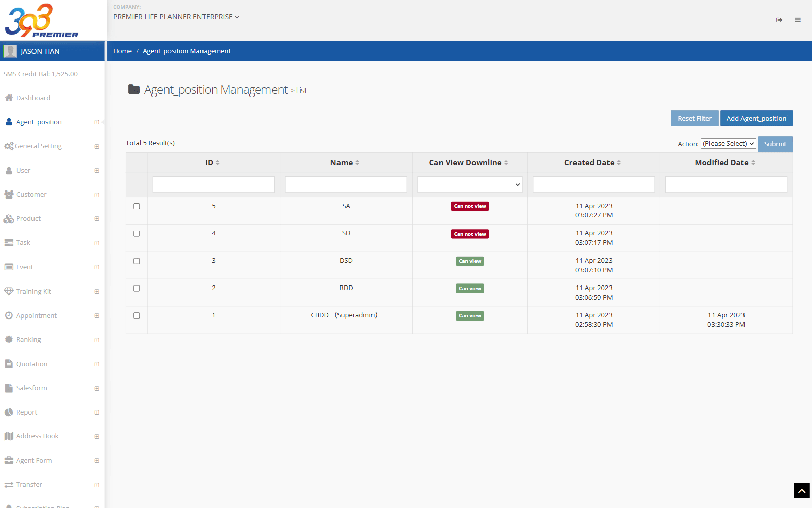Click the Transfer arrows icon

pos(9,485)
